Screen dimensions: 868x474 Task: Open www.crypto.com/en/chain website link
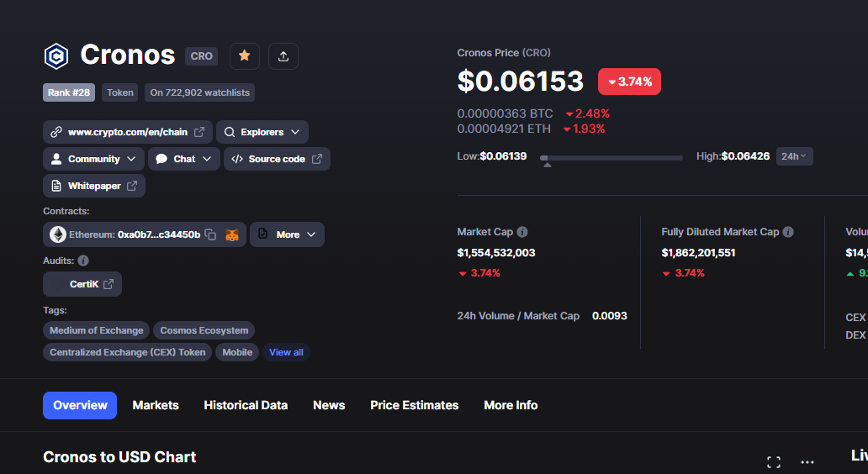tap(128, 132)
